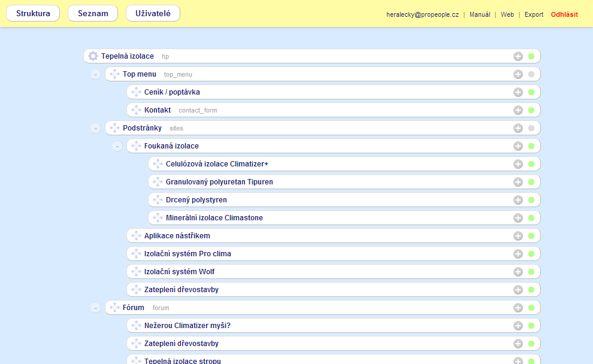The image size is (593, 364).
Task: Click the plus icon on Fórum row
Action: pos(518,308)
